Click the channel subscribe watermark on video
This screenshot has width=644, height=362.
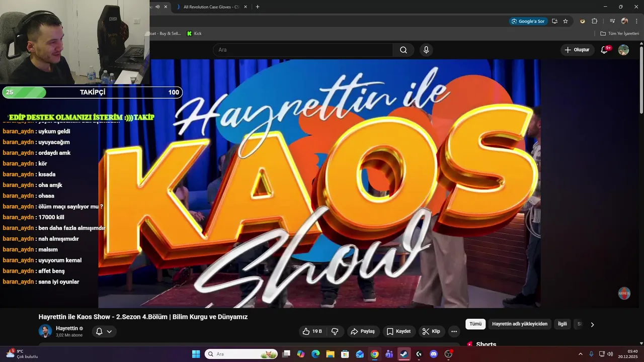624,294
